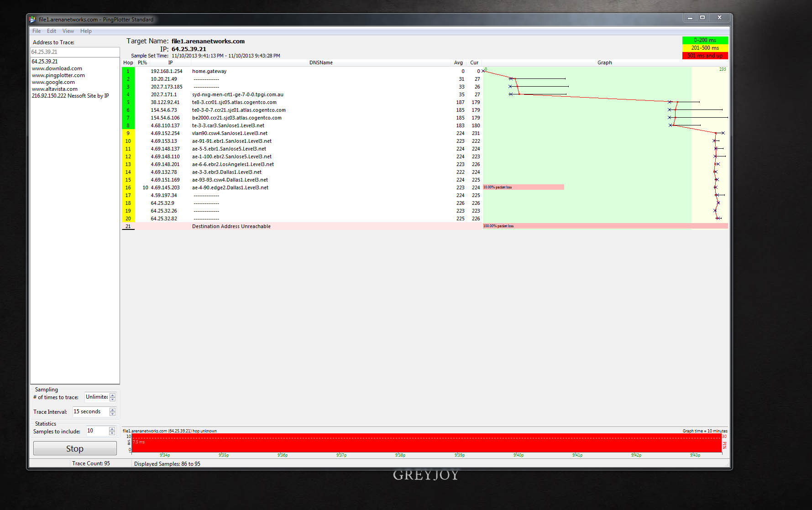Select hop 4 syd-nxg-men-crt1 tpgi.com.au row
The height and width of the screenshot is (510, 812).
[x=301, y=94]
